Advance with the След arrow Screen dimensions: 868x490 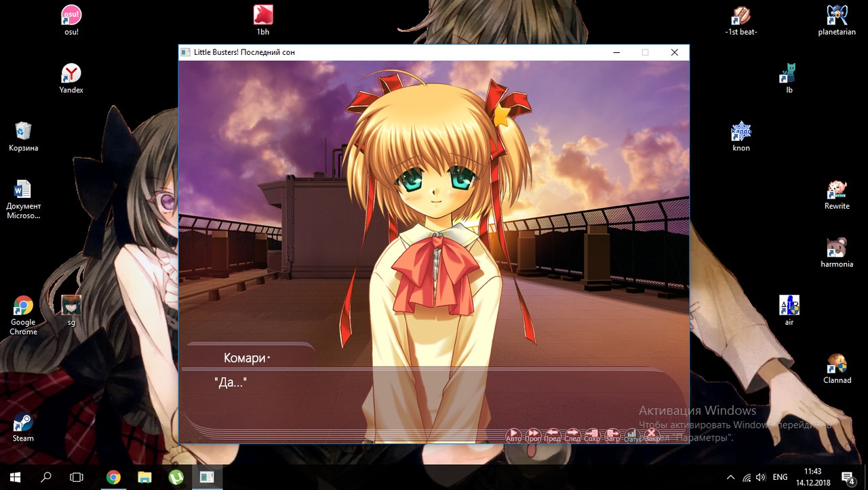pyautogui.click(x=572, y=434)
